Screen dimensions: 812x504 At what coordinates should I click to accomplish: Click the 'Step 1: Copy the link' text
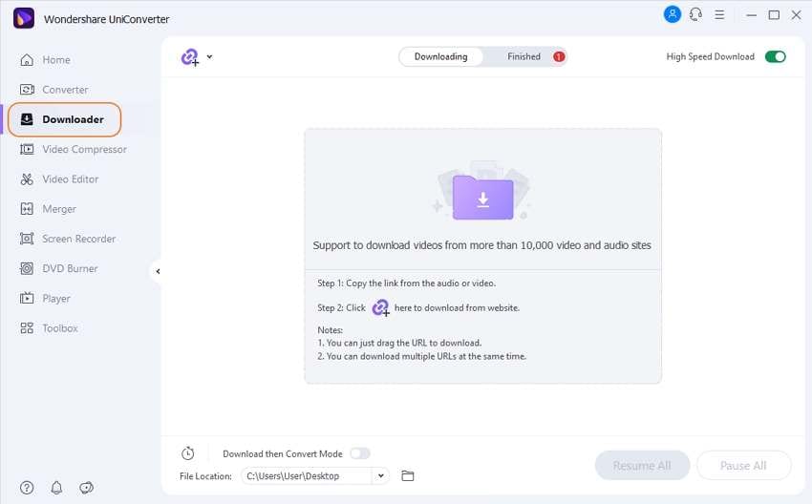[407, 283]
